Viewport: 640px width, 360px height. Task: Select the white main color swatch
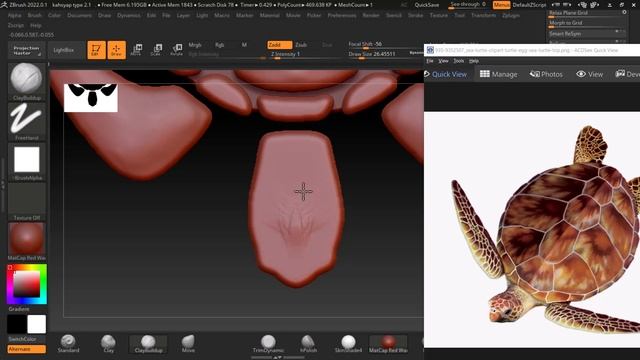pyautogui.click(x=37, y=324)
